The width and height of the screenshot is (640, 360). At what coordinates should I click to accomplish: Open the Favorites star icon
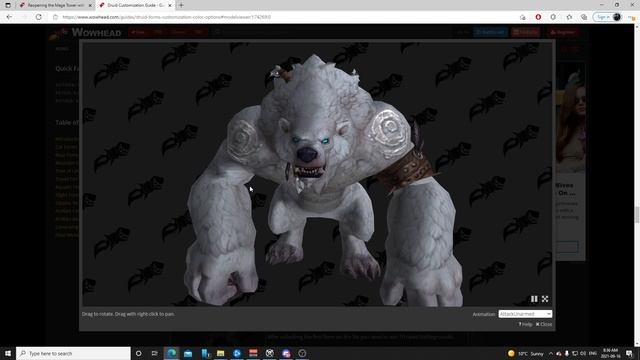click(569, 17)
